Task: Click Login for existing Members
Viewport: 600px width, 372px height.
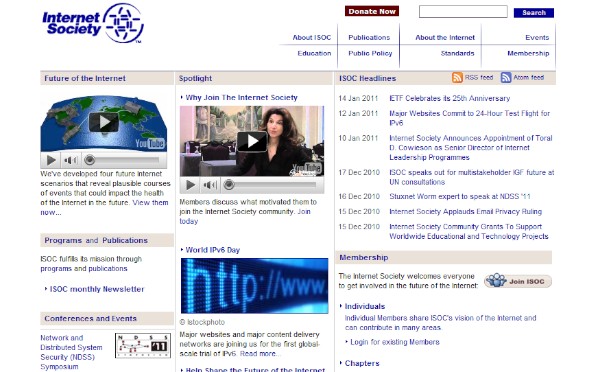Action: pyautogui.click(x=395, y=342)
